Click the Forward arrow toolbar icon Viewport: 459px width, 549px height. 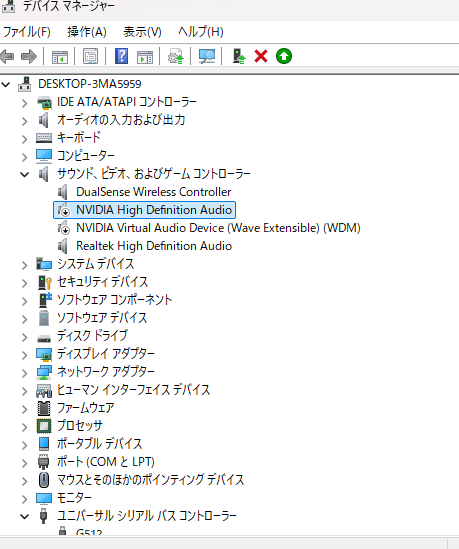29,56
